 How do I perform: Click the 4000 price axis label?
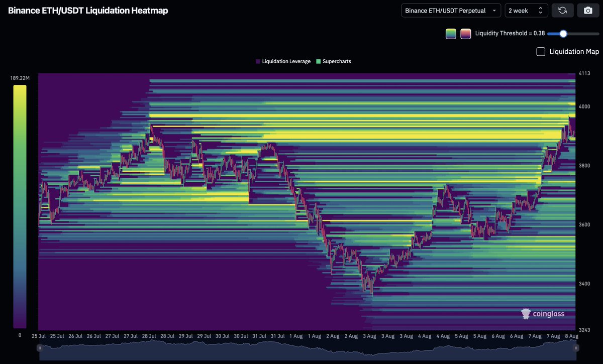point(584,106)
